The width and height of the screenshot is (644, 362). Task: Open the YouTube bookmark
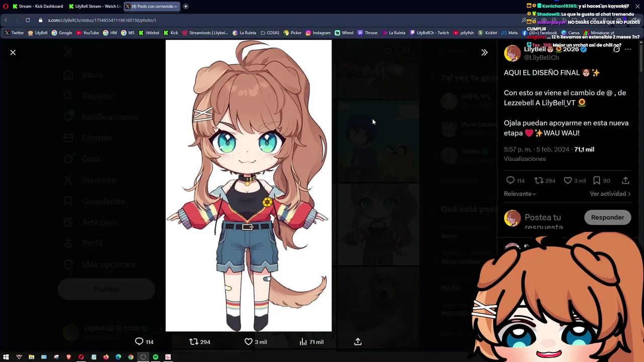click(88, 33)
